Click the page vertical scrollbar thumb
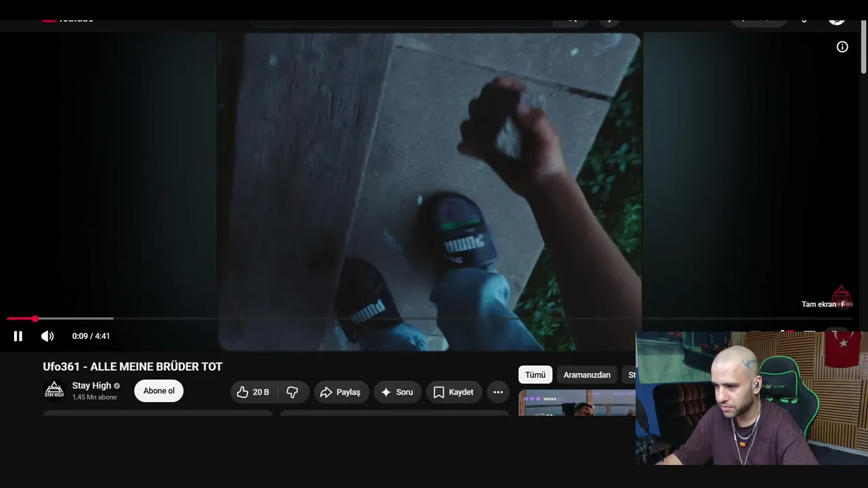Screen dimensions: 868x488 [x=863, y=47]
